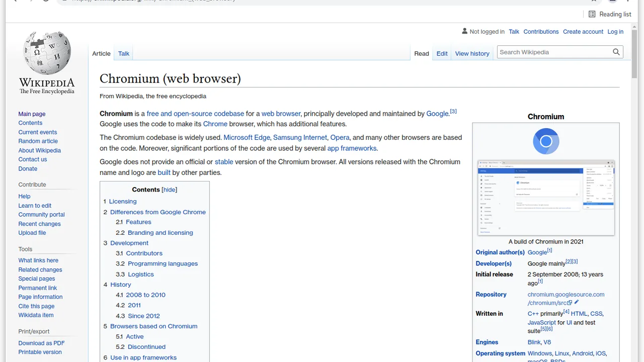Click the edit pencil icon beside repository
Screen dimensions: 644x362
pyautogui.click(x=577, y=303)
